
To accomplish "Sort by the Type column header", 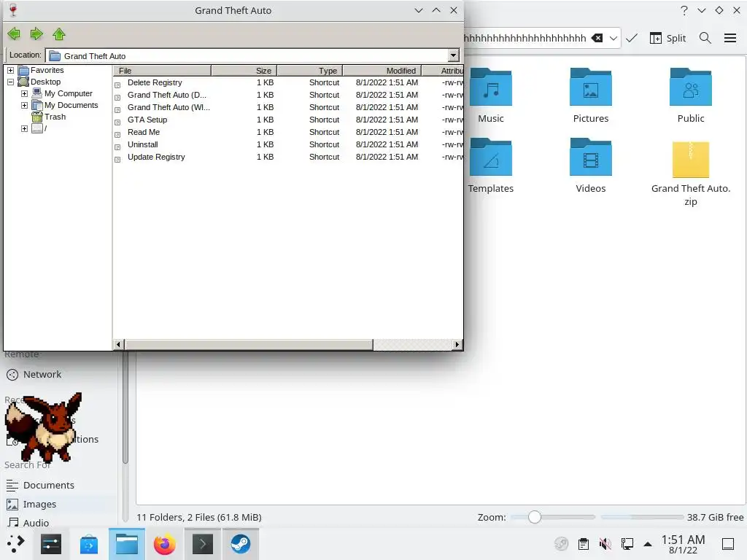I will coord(309,71).
